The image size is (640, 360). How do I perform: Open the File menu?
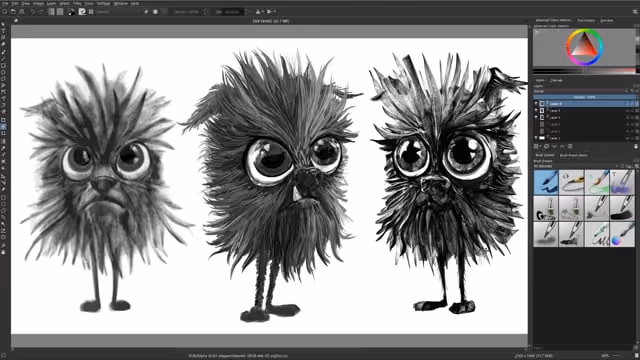point(5,3)
